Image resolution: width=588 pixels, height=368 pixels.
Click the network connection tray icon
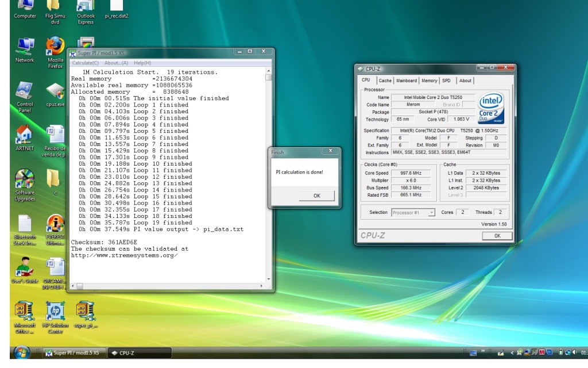[567, 352]
